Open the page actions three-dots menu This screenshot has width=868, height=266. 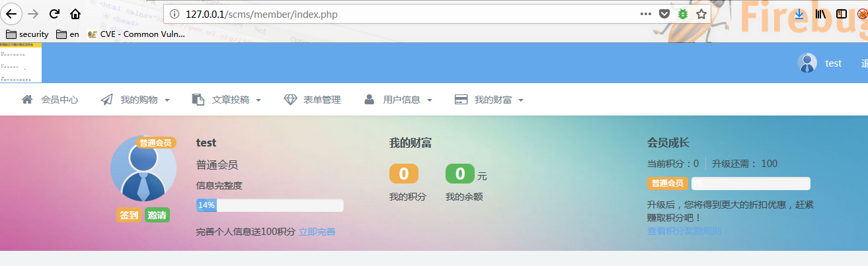tap(646, 14)
